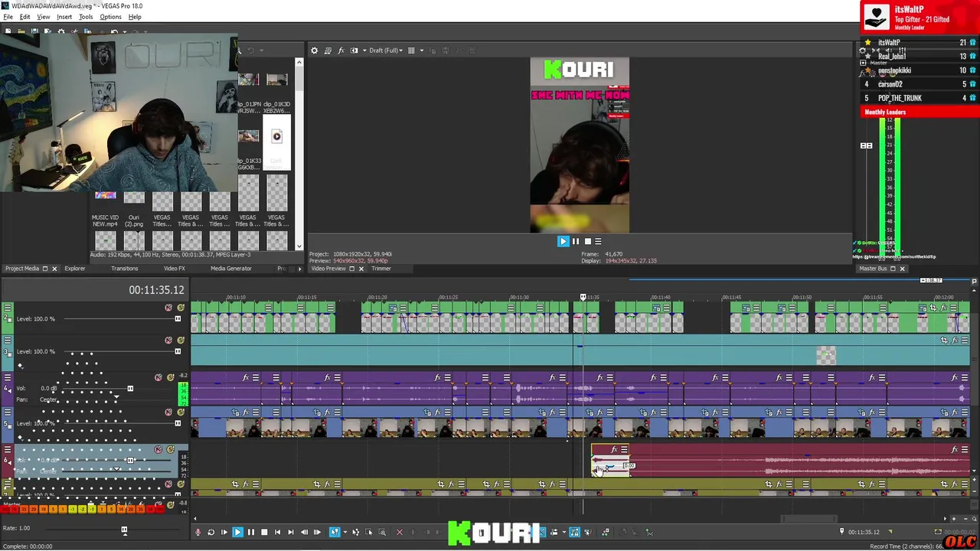Screen dimensions: 980x551
Task: Click the playhead marker on timeline ruler
Action: (583, 297)
